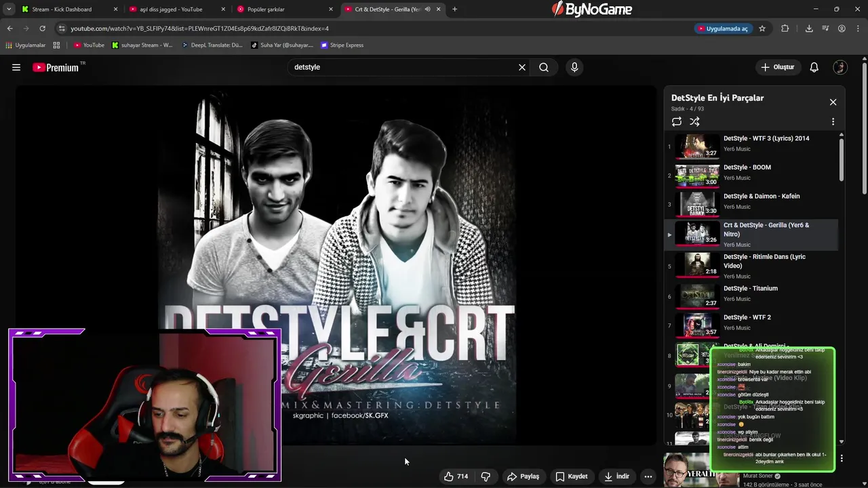Click the İndir download button
Image resolution: width=868 pixels, height=488 pixels.
[617, 476]
